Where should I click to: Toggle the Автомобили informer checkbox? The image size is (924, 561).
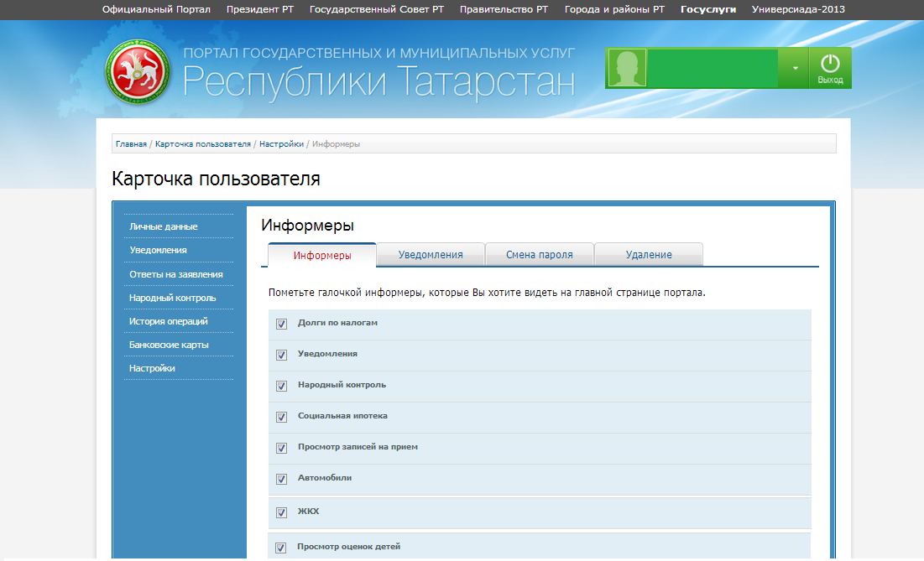pos(282,479)
